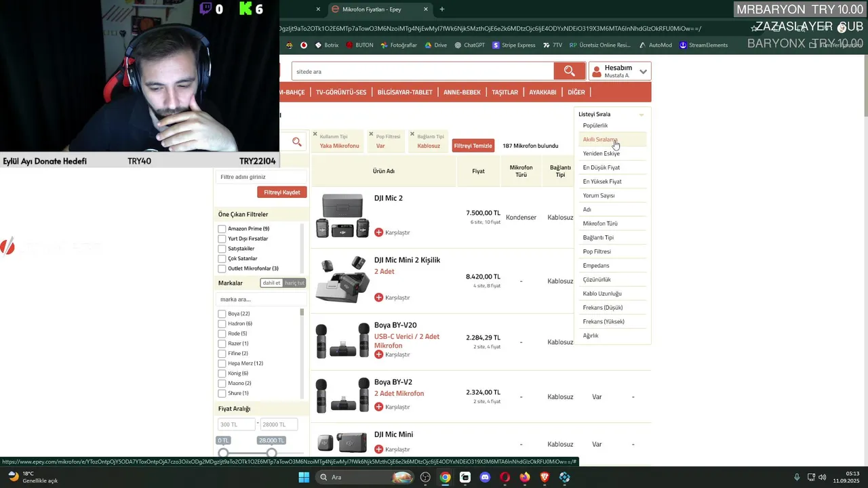Switch brand mode to dahil et

(272, 283)
